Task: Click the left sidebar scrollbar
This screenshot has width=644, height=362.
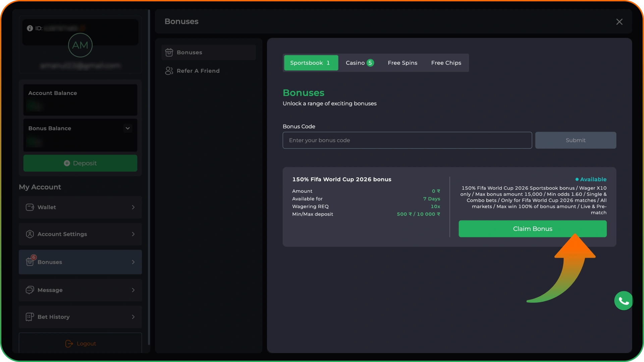Action: (x=149, y=178)
